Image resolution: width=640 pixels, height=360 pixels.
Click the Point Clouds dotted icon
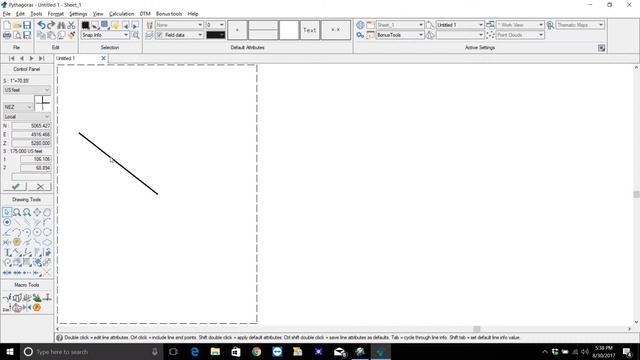(x=490, y=35)
